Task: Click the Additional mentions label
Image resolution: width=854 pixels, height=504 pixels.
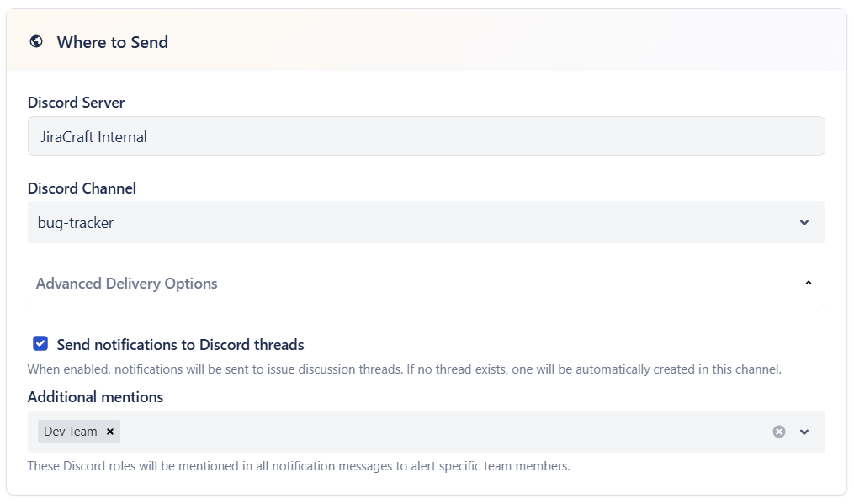Action: 95,397
